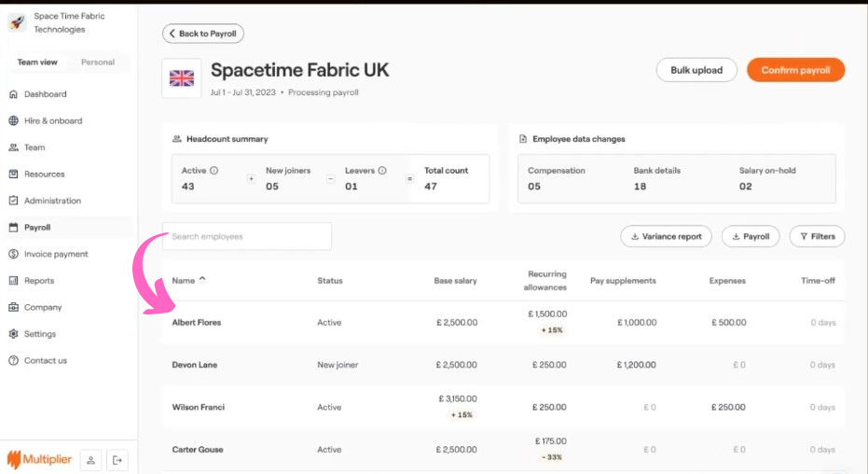Click the Leavers info icon
868x474 pixels.
coord(382,171)
